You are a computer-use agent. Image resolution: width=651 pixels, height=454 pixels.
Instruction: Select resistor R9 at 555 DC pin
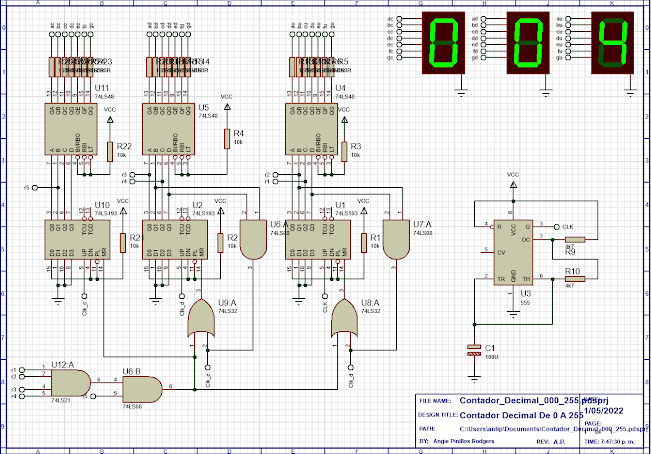pos(575,240)
